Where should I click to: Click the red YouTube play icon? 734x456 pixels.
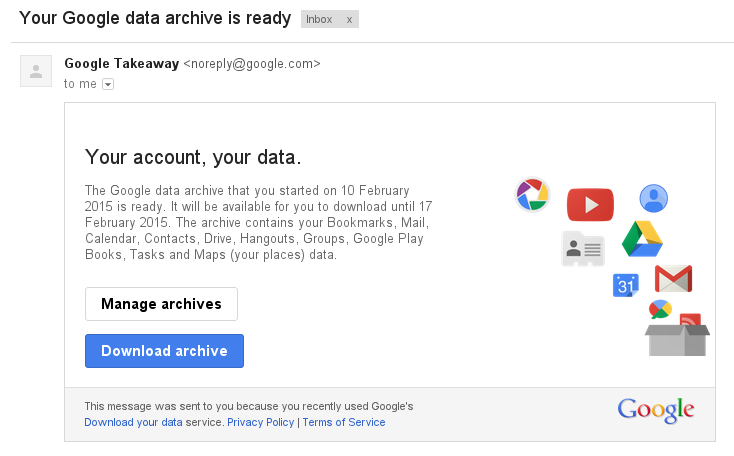point(590,205)
